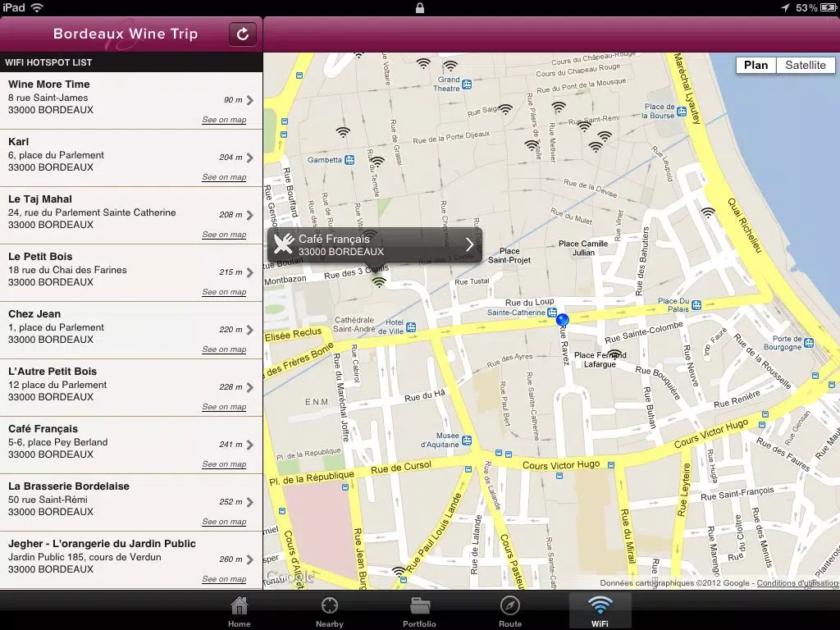This screenshot has width=840, height=630.
Task: Open the Home tab
Action: 239,611
